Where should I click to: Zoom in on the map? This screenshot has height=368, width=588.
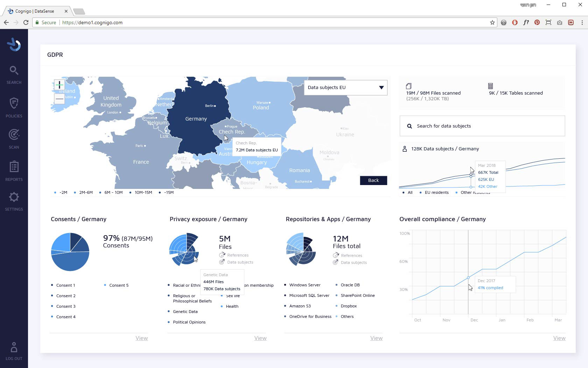tap(59, 85)
